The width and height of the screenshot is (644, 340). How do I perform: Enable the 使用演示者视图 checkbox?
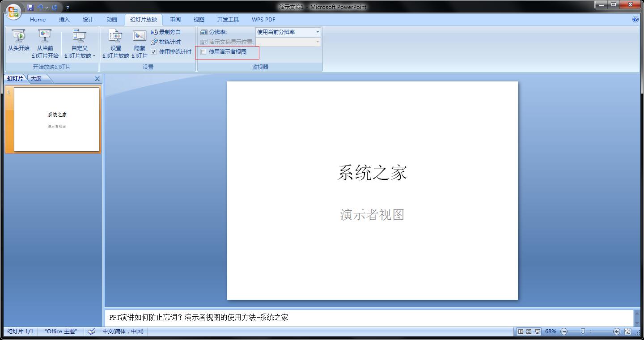tap(203, 52)
